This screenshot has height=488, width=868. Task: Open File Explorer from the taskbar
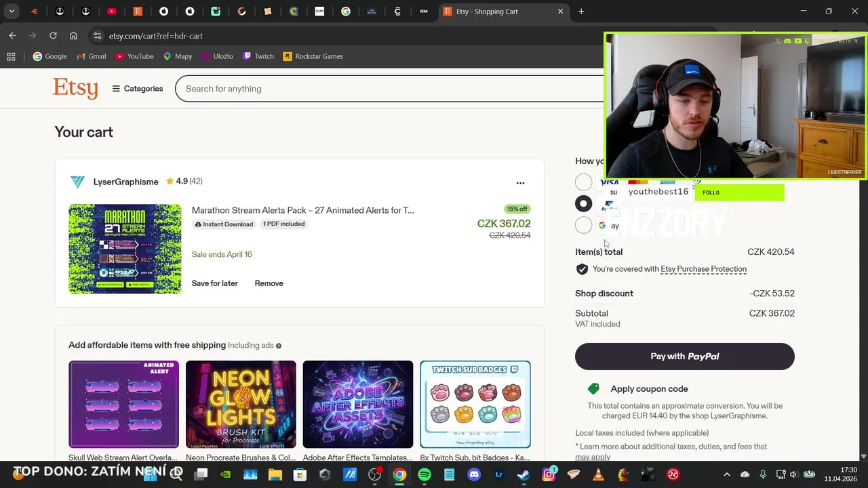tap(275, 474)
